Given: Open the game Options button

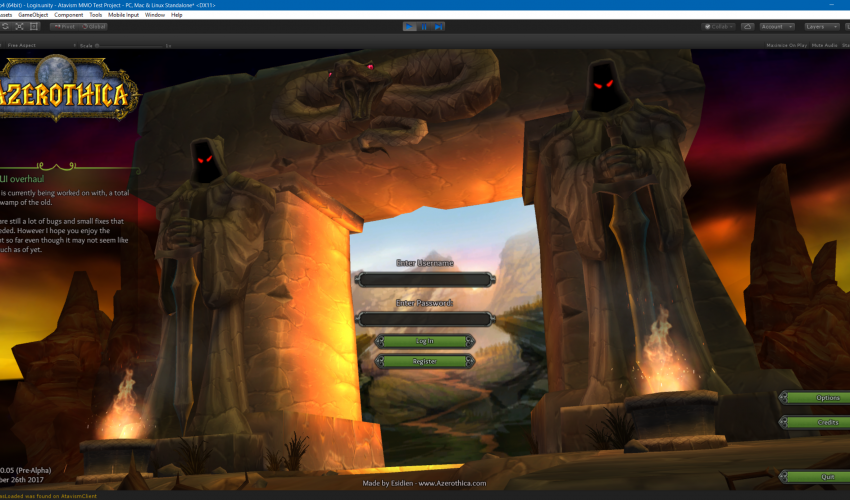Looking at the screenshot, I should [x=815, y=398].
